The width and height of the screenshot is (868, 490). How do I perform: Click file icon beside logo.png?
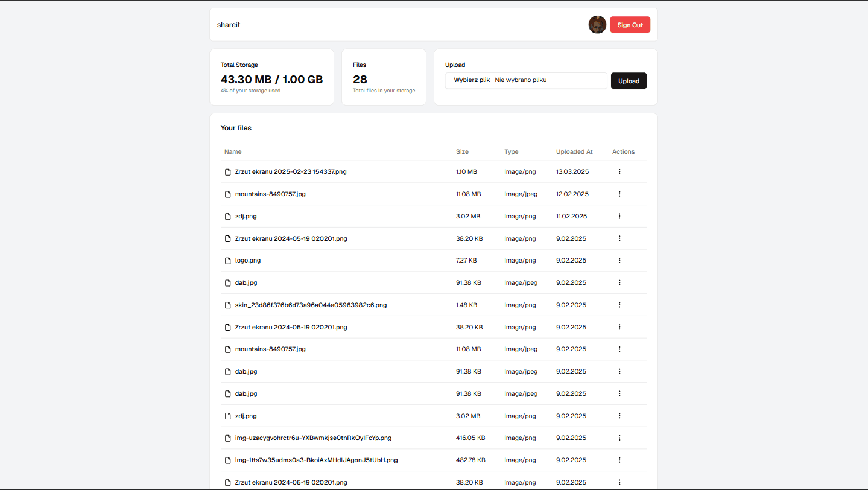[x=228, y=261]
